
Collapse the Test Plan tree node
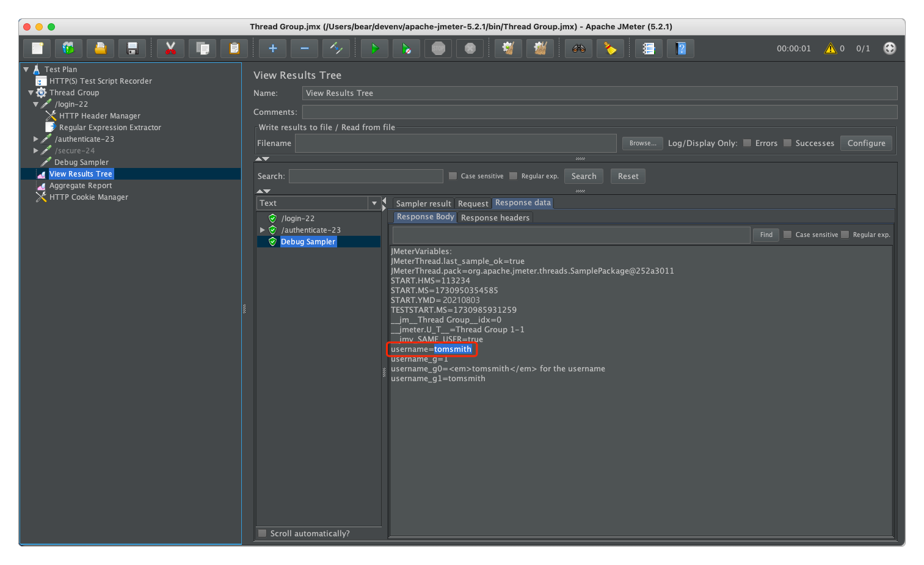(26, 69)
